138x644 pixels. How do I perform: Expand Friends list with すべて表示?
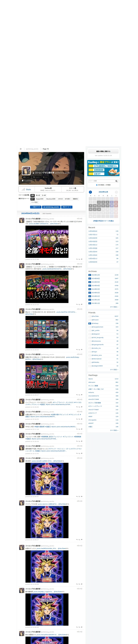point(114,370)
